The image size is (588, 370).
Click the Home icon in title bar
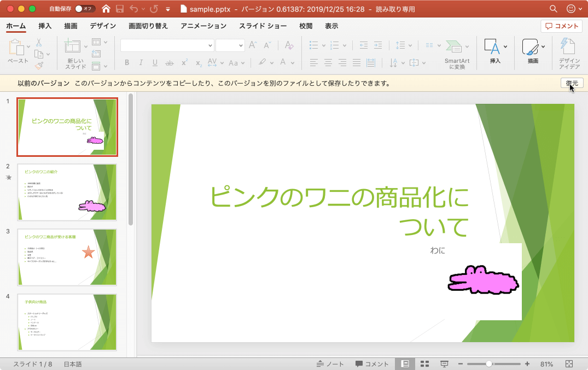click(106, 9)
